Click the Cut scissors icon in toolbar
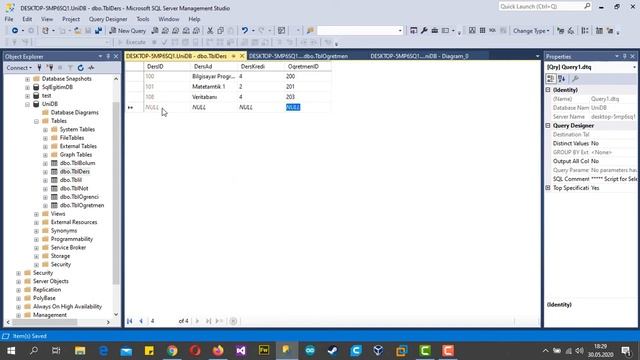The height and width of the screenshot is (360, 640). pyautogui.click(x=210, y=31)
